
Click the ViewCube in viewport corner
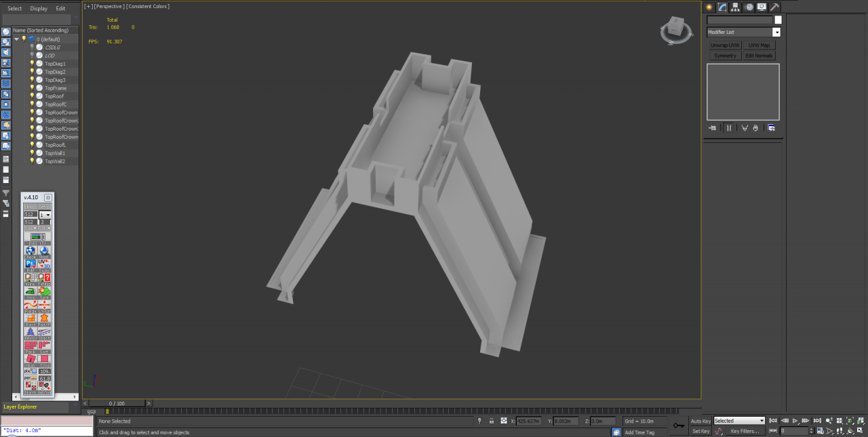coord(675,30)
